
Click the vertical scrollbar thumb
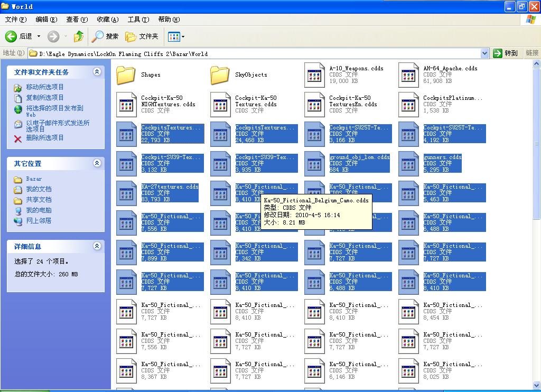537,143
